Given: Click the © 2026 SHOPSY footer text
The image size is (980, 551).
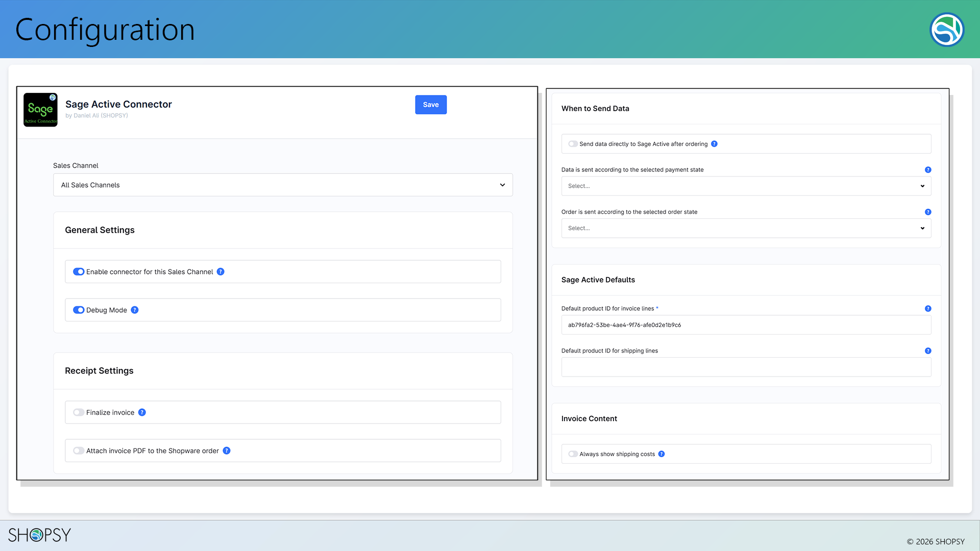Looking at the screenshot, I should point(936,542).
